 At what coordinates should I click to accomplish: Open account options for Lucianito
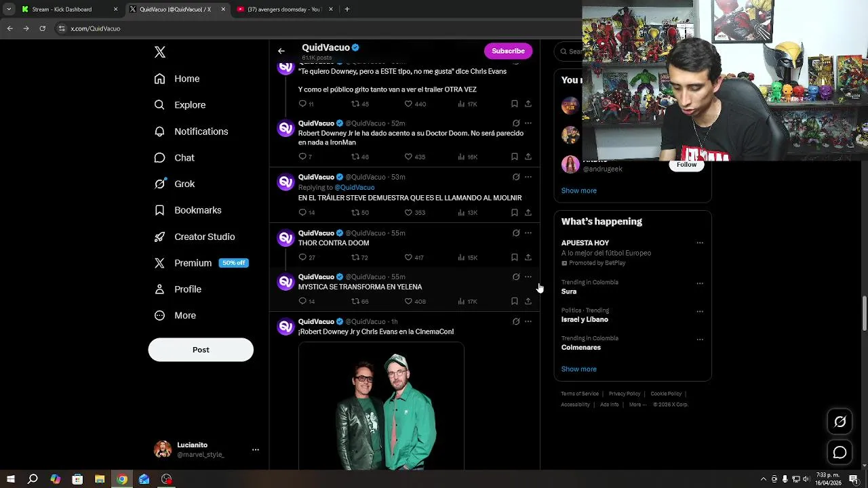point(256,449)
